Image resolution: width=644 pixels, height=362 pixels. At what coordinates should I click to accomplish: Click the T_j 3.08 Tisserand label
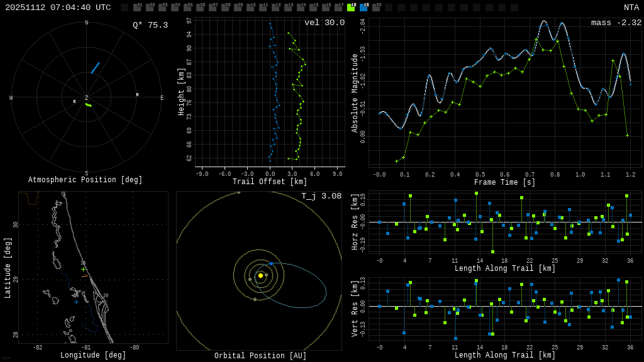point(321,196)
